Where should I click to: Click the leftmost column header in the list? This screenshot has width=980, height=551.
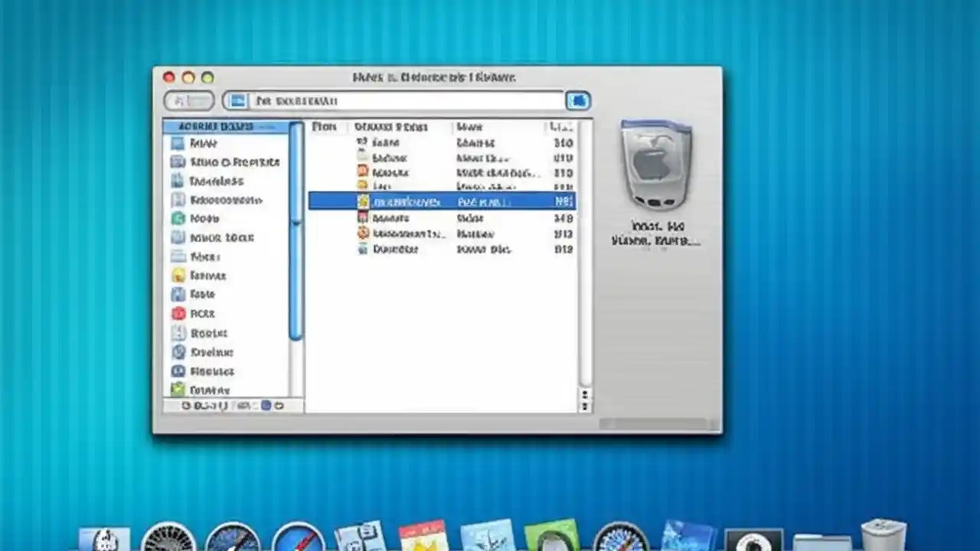325,126
